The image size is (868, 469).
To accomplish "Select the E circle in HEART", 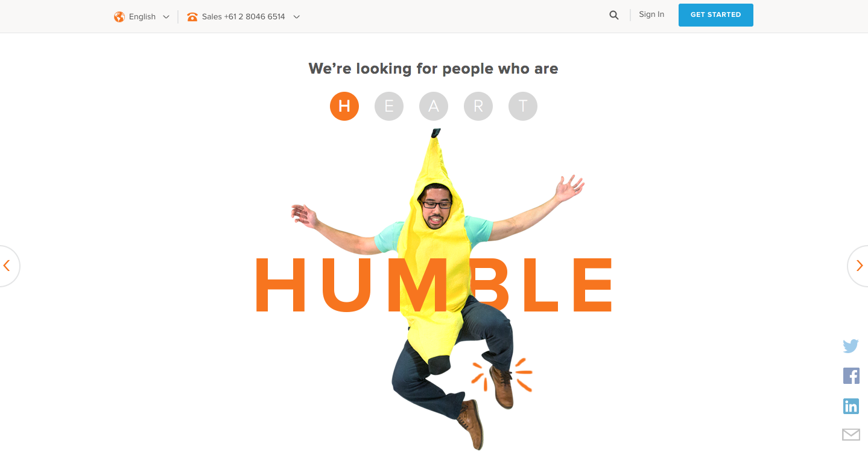I will click(389, 106).
